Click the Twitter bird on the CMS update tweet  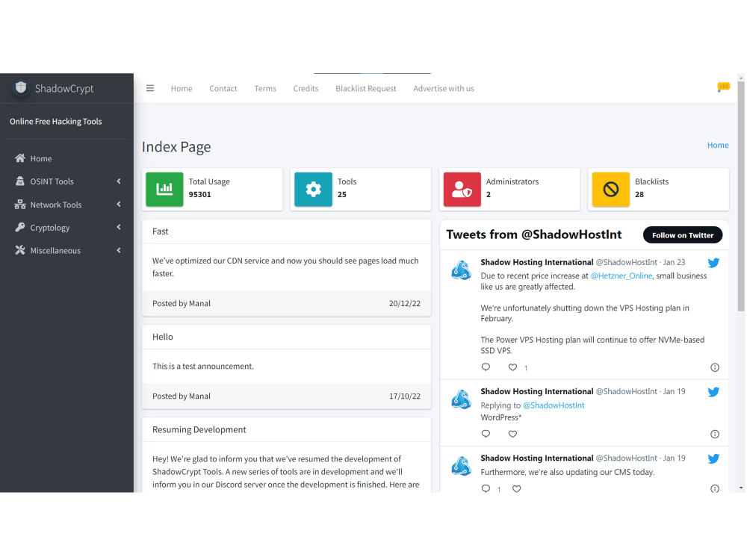pos(713,458)
